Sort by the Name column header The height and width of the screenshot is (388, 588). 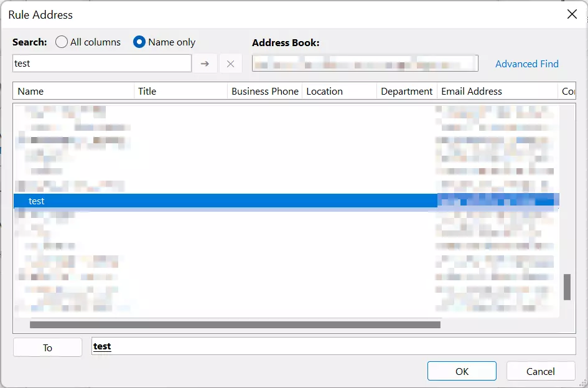[x=73, y=91]
